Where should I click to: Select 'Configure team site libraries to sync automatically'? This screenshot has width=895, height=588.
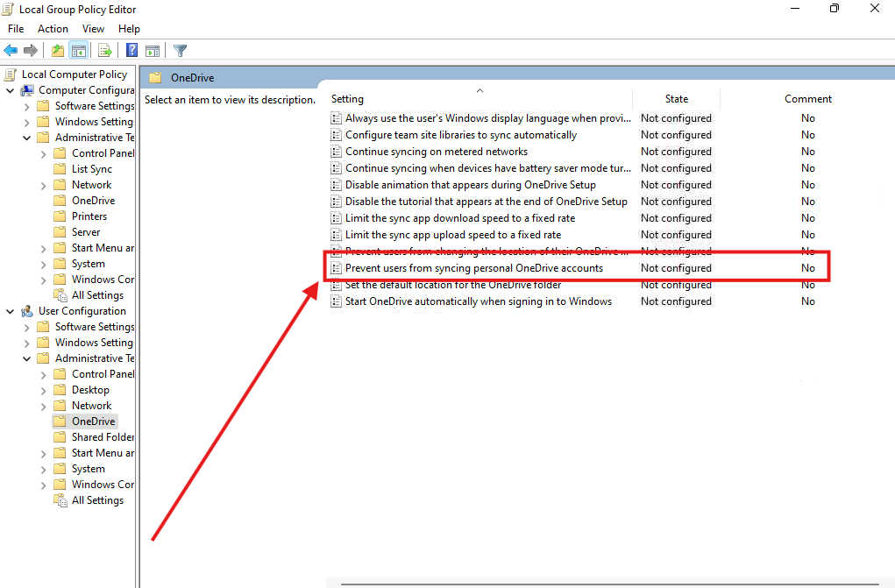(x=461, y=135)
